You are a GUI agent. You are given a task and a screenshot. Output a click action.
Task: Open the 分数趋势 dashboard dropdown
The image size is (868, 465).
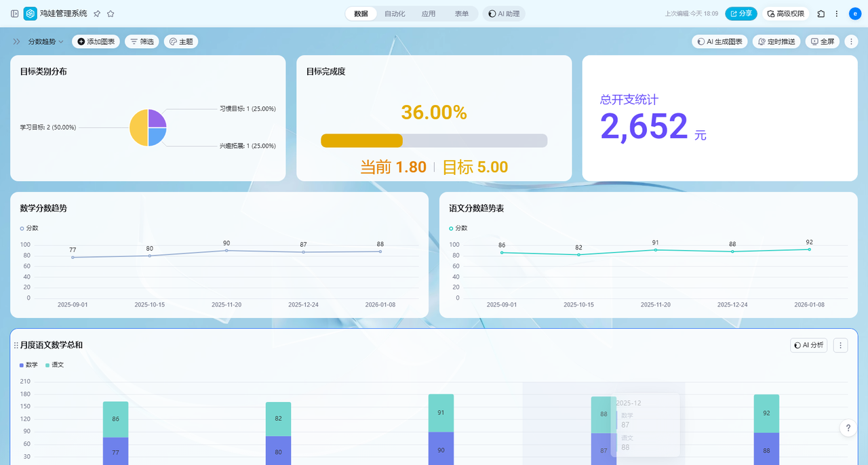tap(45, 41)
